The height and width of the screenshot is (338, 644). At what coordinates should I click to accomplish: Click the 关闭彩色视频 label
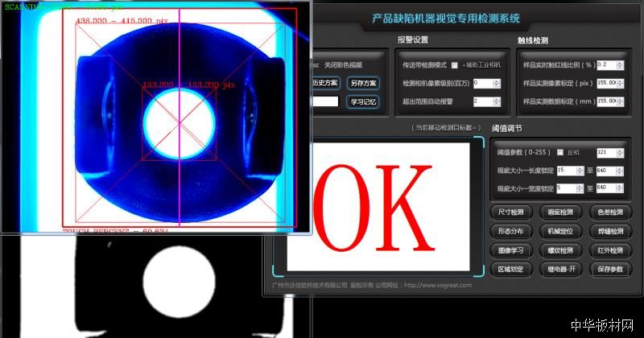click(x=344, y=65)
